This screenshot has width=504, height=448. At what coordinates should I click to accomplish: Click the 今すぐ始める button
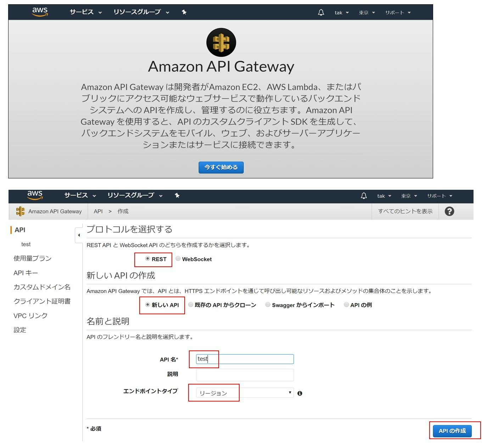[221, 167]
